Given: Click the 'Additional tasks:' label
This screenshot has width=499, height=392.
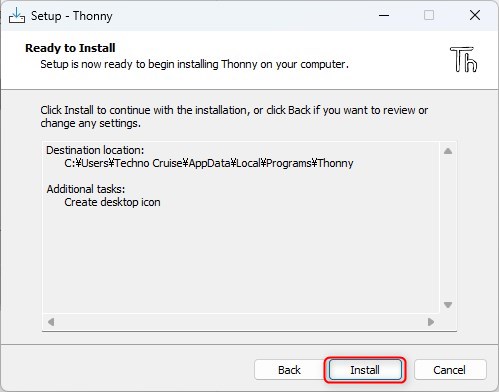Looking at the screenshot, I should 86,189.
